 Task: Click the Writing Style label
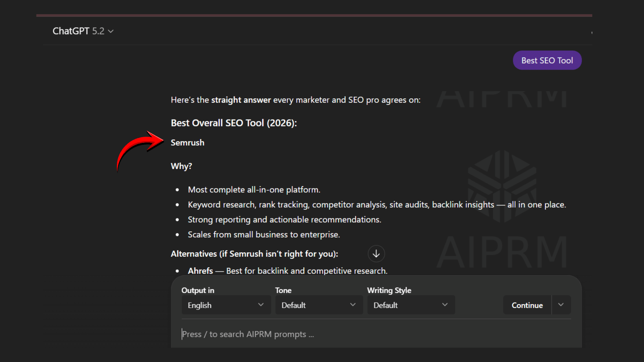[389, 290]
